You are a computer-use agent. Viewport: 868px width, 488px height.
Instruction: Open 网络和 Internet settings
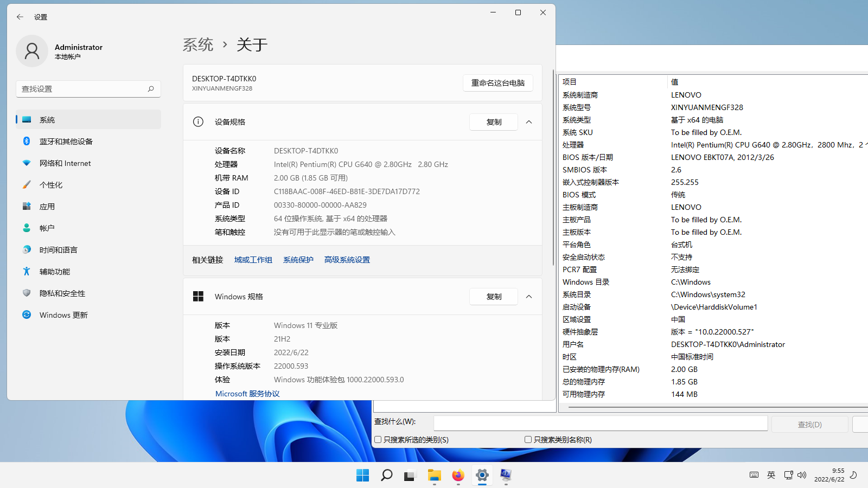65,163
